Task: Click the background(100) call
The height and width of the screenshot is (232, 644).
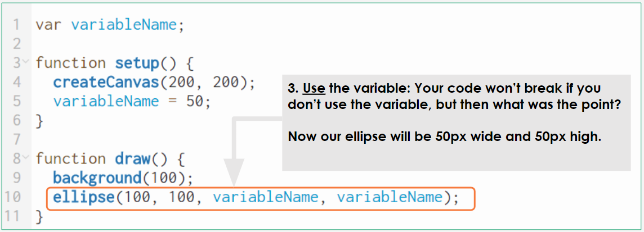Action: tap(123, 178)
